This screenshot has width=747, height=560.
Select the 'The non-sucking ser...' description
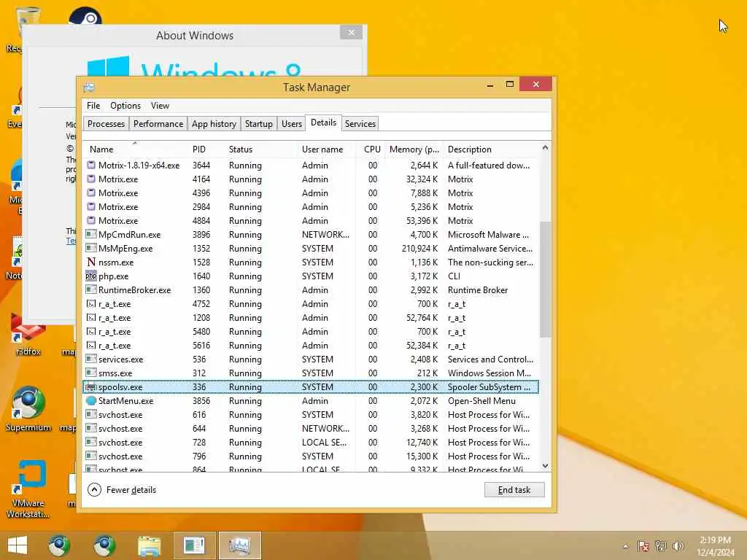coord(490,262)
